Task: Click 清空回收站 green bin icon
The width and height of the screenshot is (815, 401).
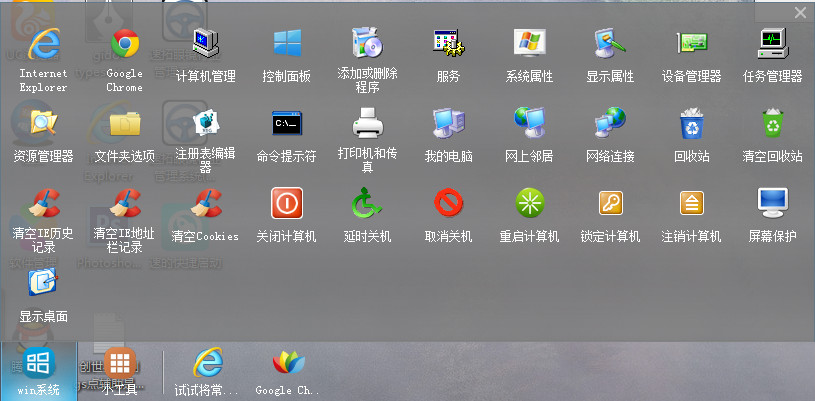Action: 772,123
